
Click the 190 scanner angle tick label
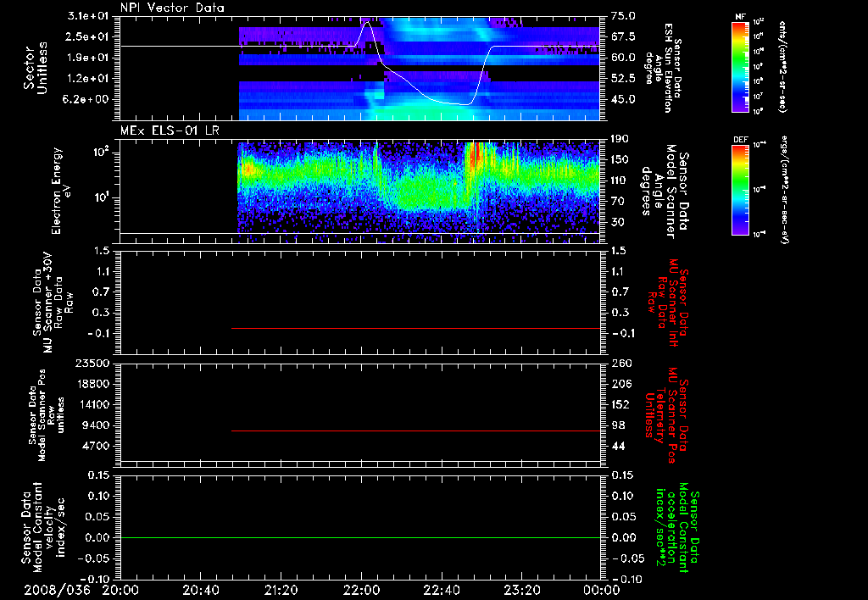point(620,139)
